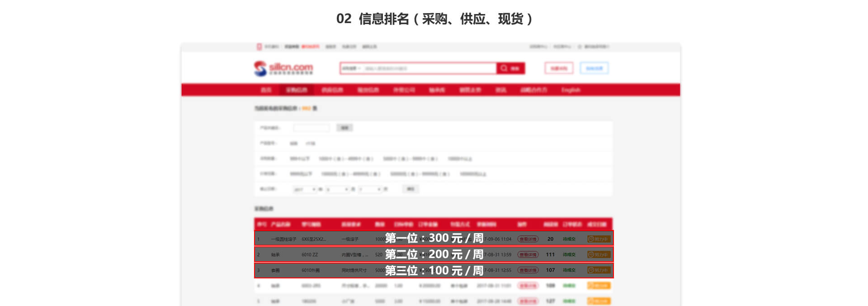Click 查看详情 in the third table row
Screen dimensions: 868x306
(x=528, y=270)
